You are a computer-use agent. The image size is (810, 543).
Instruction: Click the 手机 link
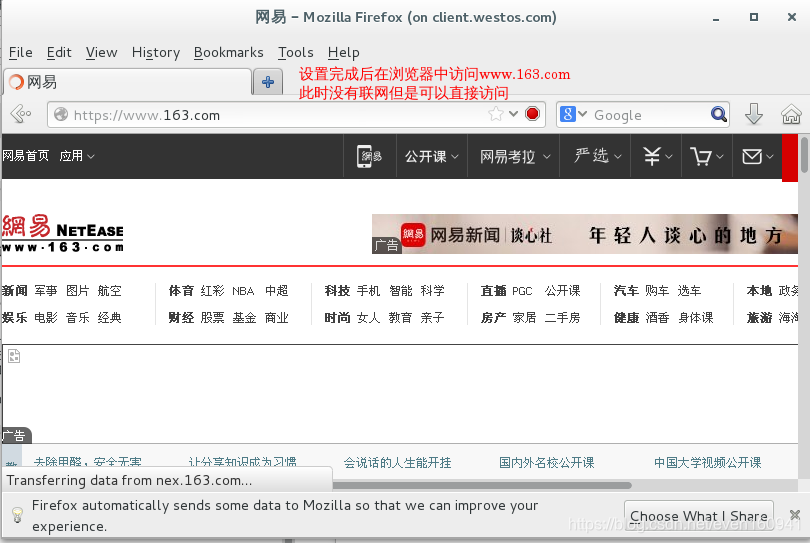[x=369, y=291]
